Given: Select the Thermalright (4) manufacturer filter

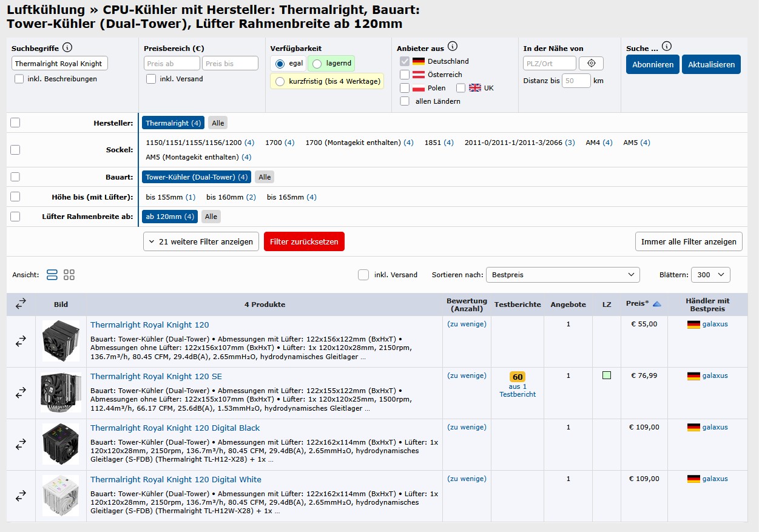Looking at the screenshot, I should tap(173, 123).
